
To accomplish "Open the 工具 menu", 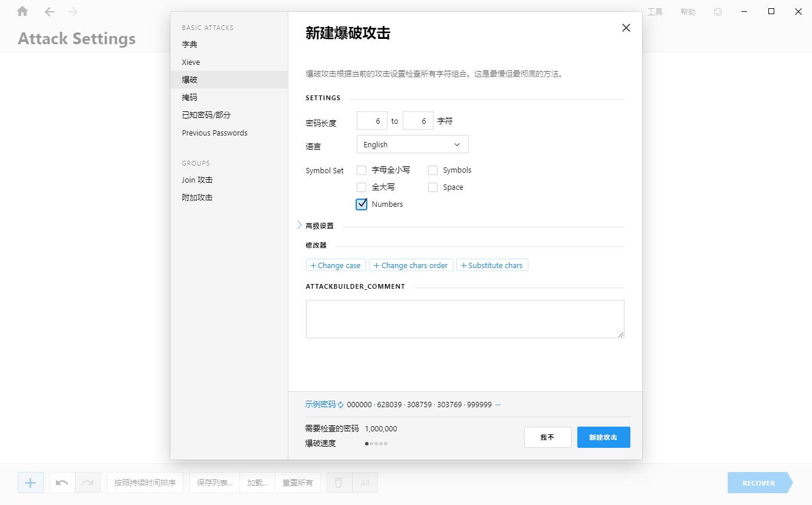I will pos(655,12).
